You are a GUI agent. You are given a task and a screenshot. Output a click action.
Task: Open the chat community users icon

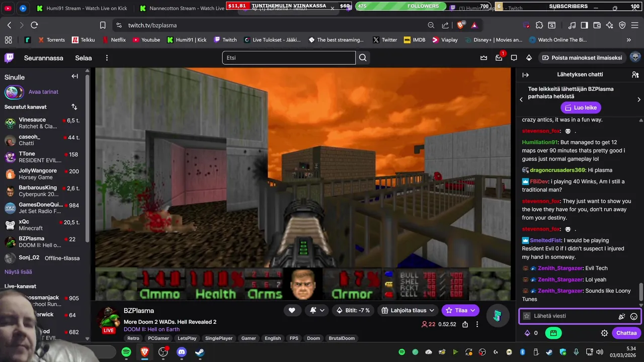[x=635, y=75]
